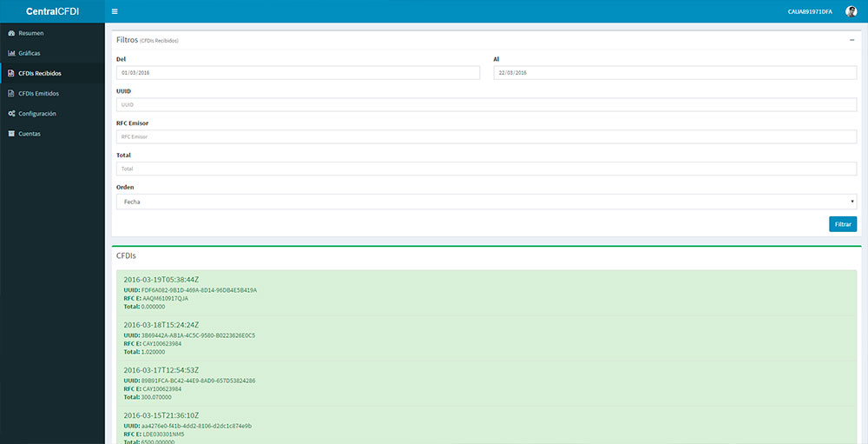Click the CFDIs section heading

tap(126, 256)
